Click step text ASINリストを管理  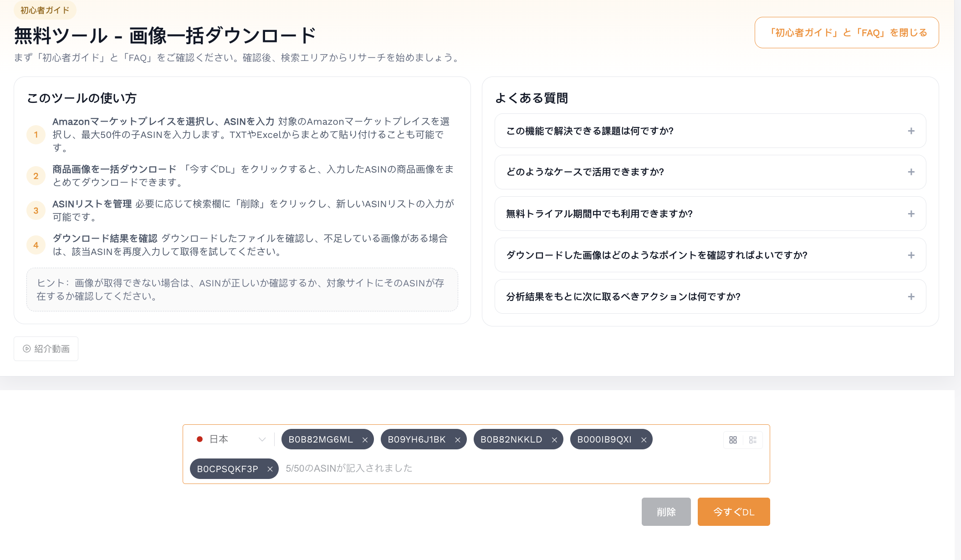(x=92, y=204)
